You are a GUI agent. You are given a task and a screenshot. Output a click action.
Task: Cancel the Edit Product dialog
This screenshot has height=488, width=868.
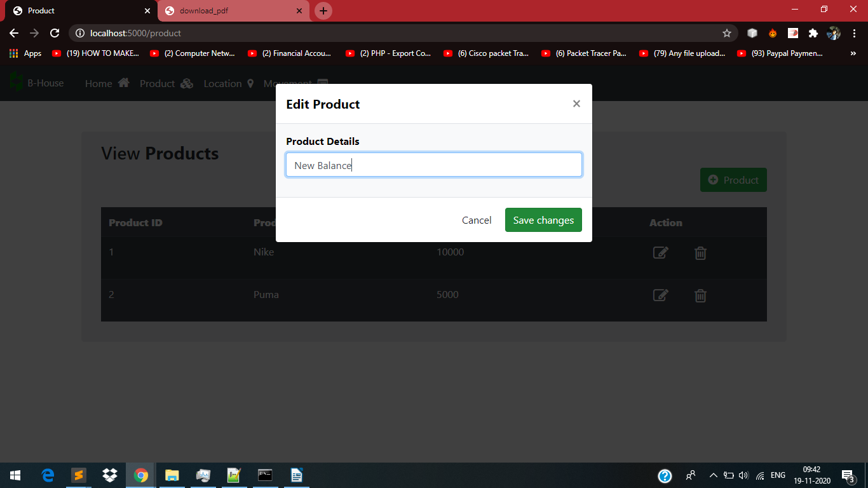(x=477, y=220)
